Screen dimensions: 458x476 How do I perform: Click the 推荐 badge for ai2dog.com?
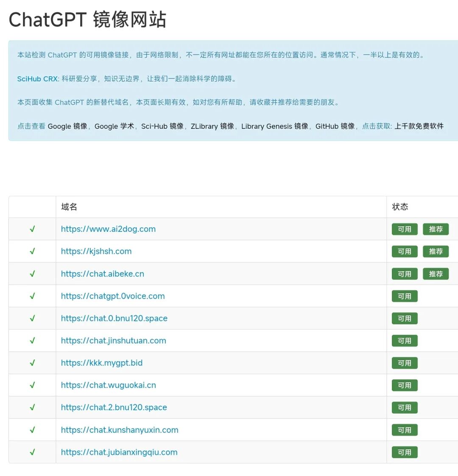pyautogui.click(x=436, y=229)
